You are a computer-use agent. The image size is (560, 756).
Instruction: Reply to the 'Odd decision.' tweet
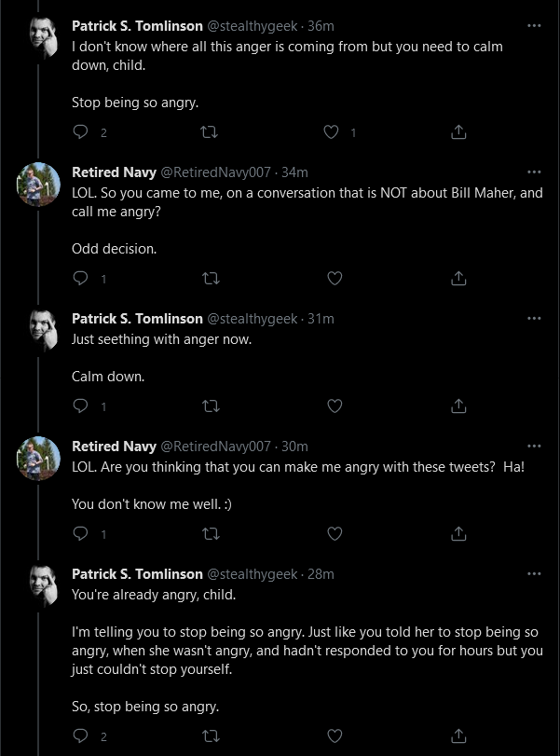(x=80, y=278)
